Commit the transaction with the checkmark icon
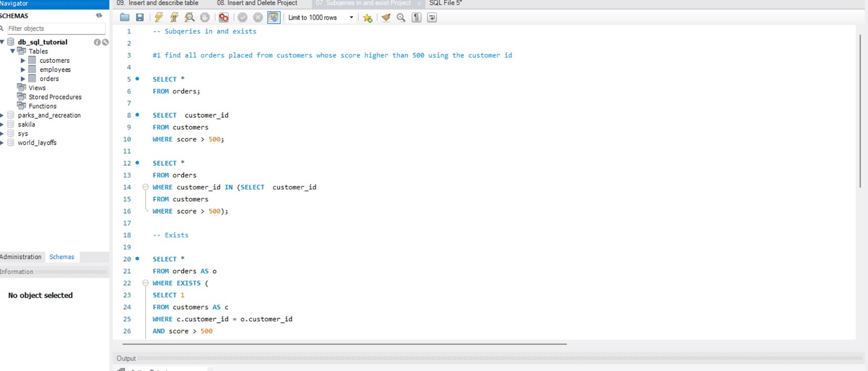 tap(242, 18)
